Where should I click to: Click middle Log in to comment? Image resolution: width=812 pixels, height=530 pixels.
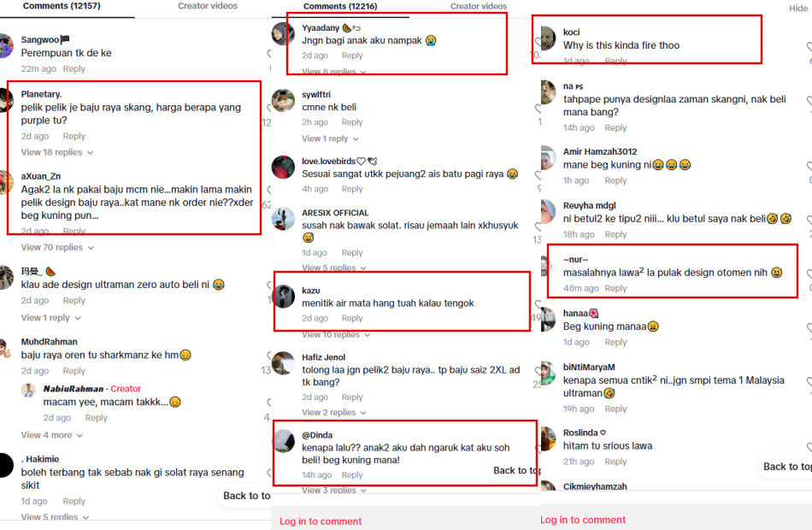click(321, 521)
